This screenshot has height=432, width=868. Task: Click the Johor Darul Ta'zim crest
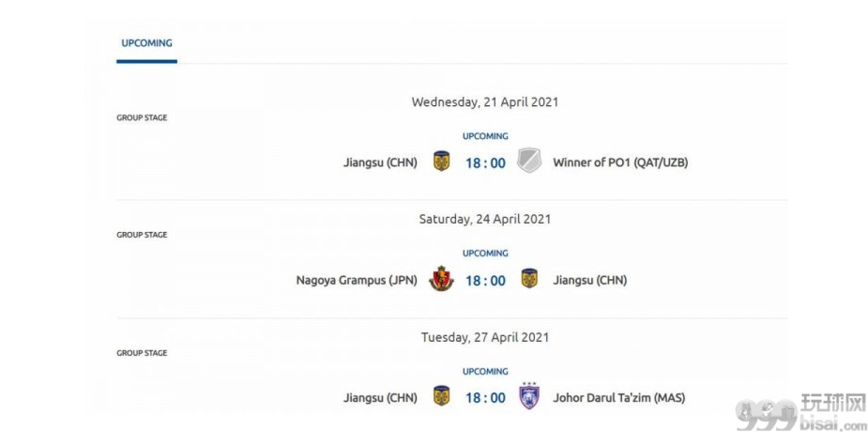(x=529, y=396)
